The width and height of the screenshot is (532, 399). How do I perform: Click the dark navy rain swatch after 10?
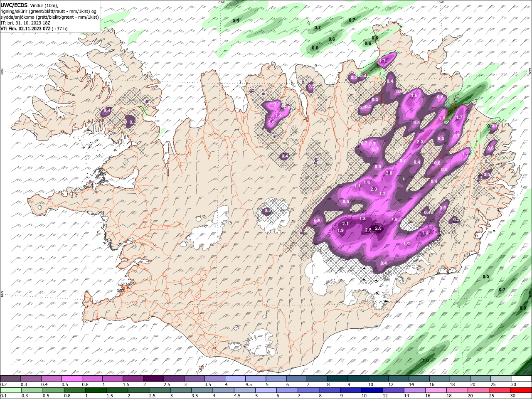pos(372,390)
